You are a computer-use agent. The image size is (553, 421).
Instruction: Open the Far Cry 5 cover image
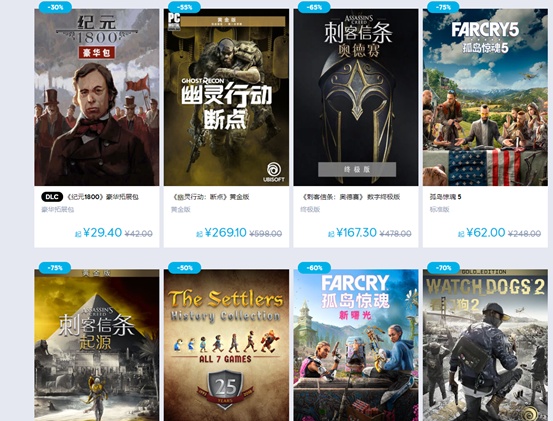[485, 97]
